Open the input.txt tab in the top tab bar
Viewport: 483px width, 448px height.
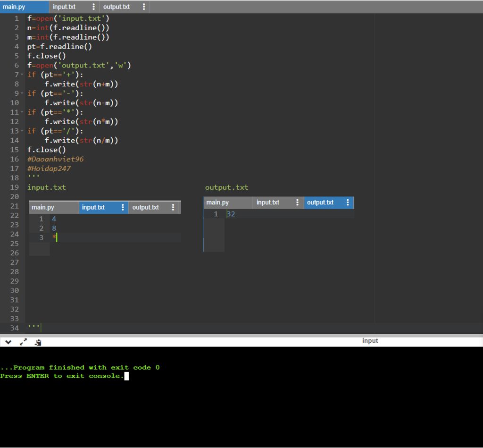pyautogui.click(x=64, y=7)
